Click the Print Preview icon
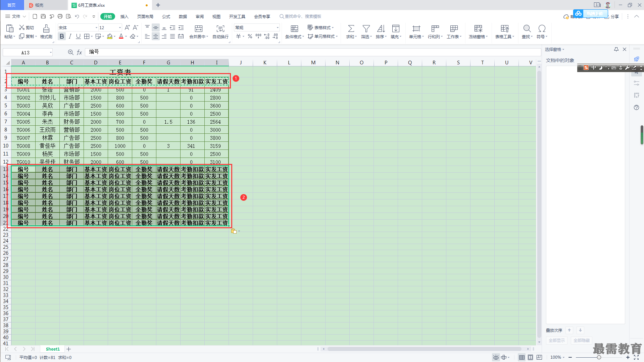The image size is (644, 362). 68,16
